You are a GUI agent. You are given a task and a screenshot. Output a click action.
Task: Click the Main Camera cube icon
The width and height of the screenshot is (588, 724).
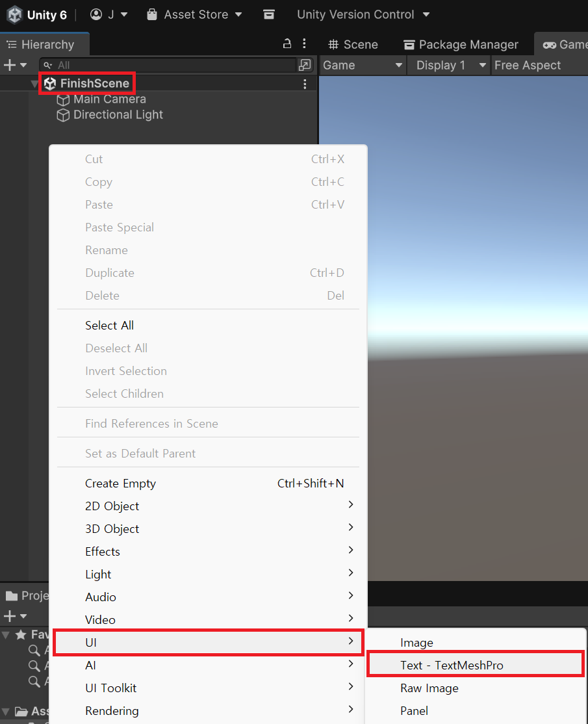coord(63,99)
